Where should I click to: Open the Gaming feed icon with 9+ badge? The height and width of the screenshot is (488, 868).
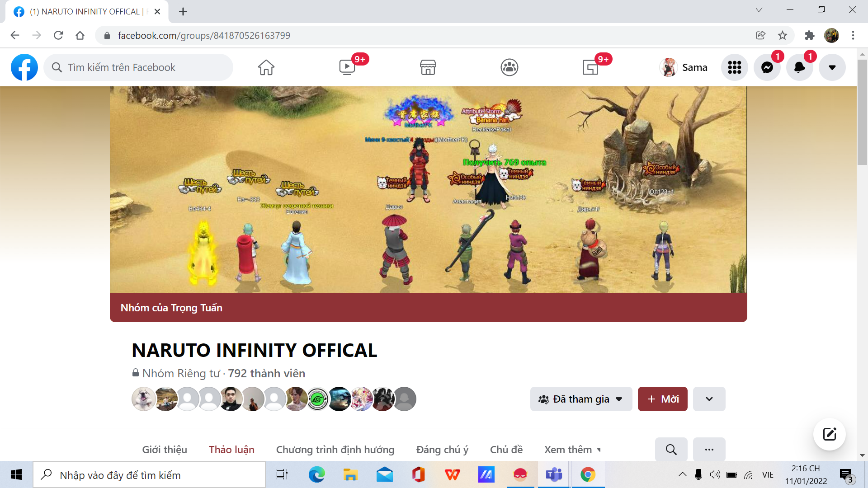pyautogui.click(x=590, y=67)
